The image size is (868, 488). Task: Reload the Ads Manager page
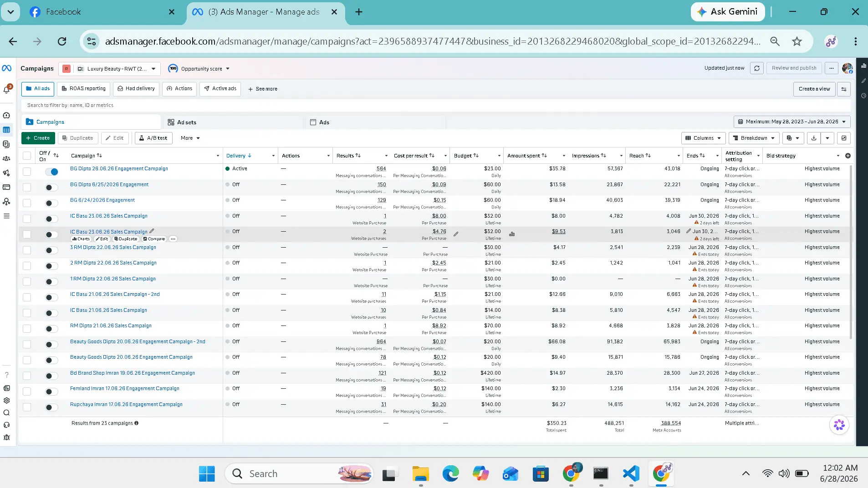click(x=62, y=41)
